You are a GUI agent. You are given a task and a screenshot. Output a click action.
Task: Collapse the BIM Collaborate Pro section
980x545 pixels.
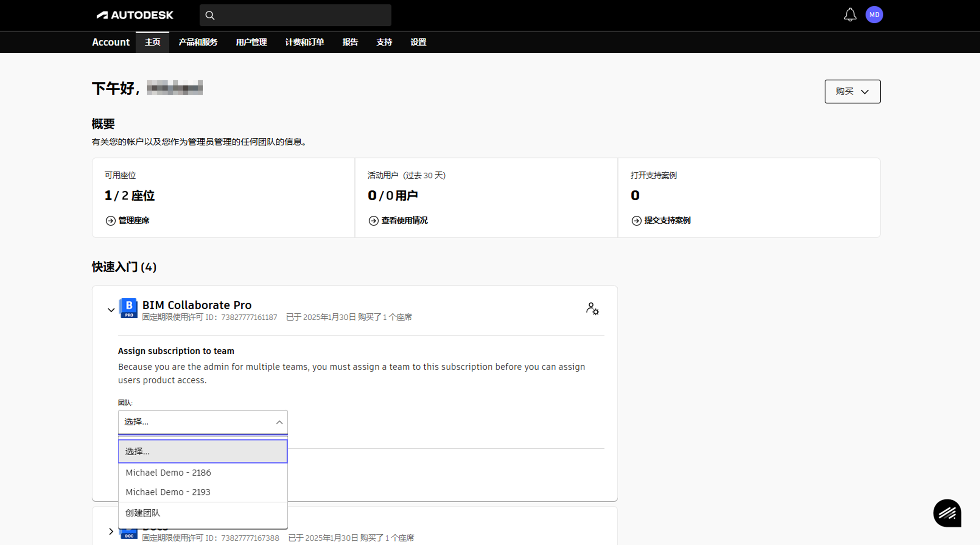pyautogui.click(x=111, y=310)
